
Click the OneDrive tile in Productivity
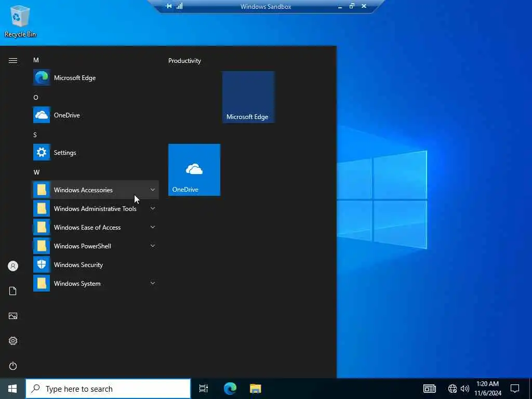pos(194,170)
